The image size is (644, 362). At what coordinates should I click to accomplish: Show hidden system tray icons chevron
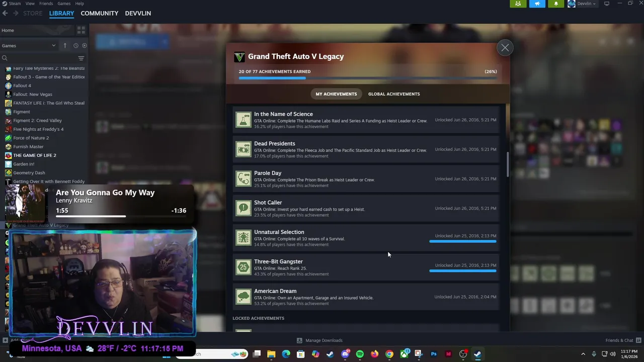583,354
